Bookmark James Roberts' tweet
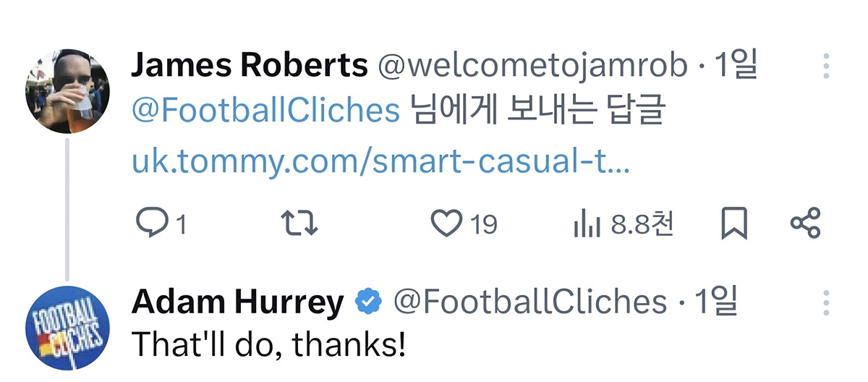The image size is (868, 382). (734, 224)
